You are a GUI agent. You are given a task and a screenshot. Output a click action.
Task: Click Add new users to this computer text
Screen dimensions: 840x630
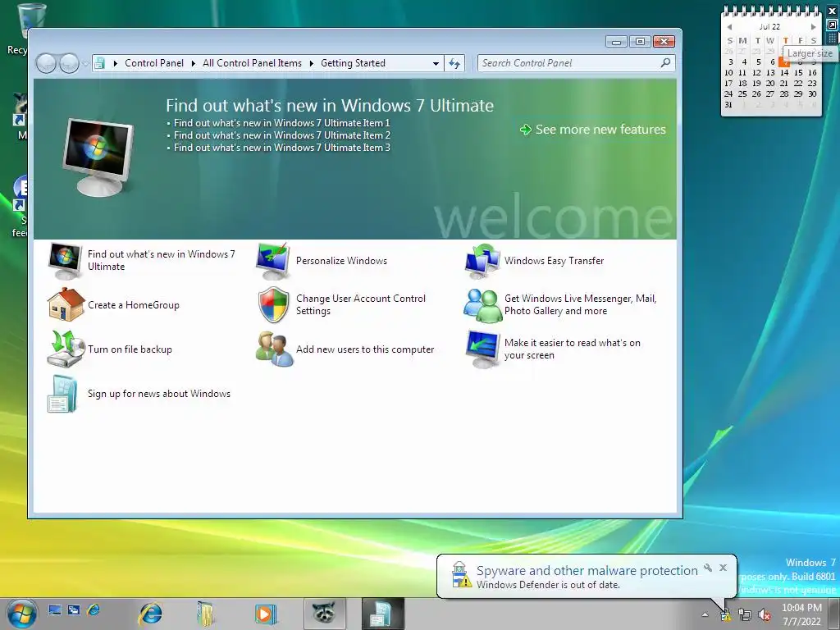pyautogui.click(x=365, y=349)
